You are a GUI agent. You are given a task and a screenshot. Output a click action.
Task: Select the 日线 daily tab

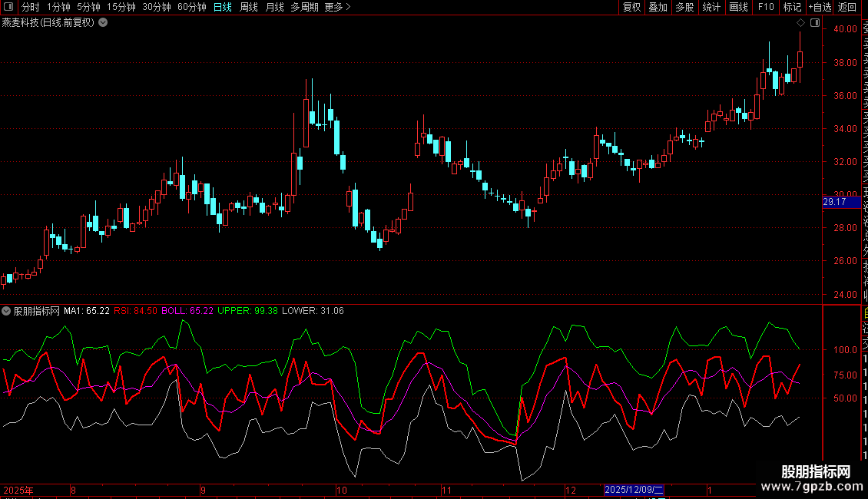point(223,7)
